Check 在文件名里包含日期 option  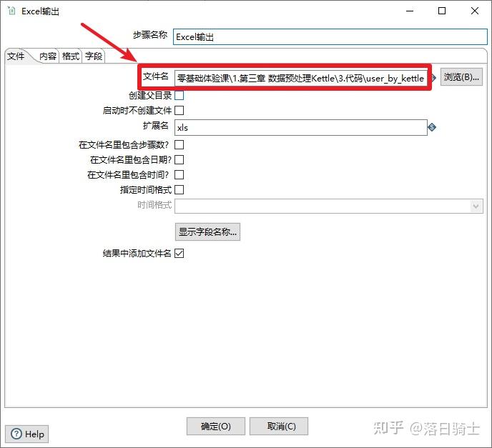pos(179,160)
